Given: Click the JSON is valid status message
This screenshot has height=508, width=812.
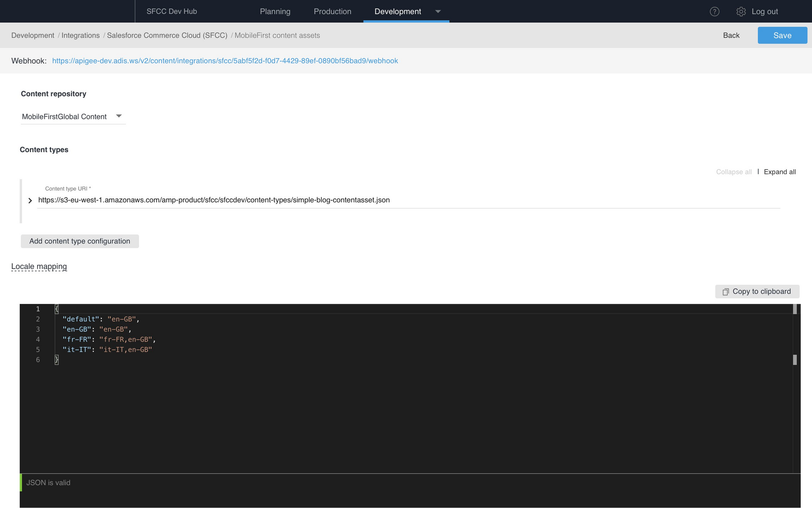Looking at the screenshot, I should [48, 482].
